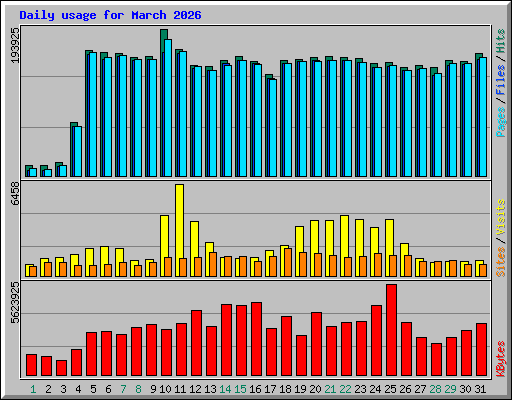Click the orange Sites legend label
512x400 pixels.
pos(501,262)
